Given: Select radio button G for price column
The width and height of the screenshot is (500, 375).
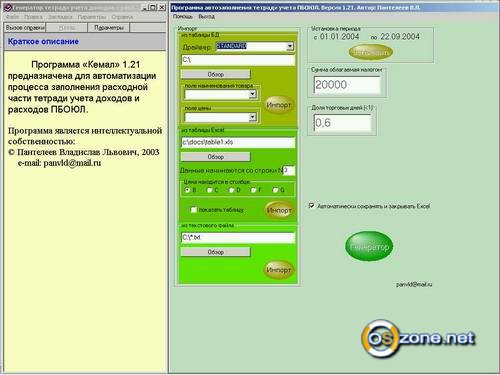Looking at the screenshot, I should pyautogui.click(x=275, y=190).
